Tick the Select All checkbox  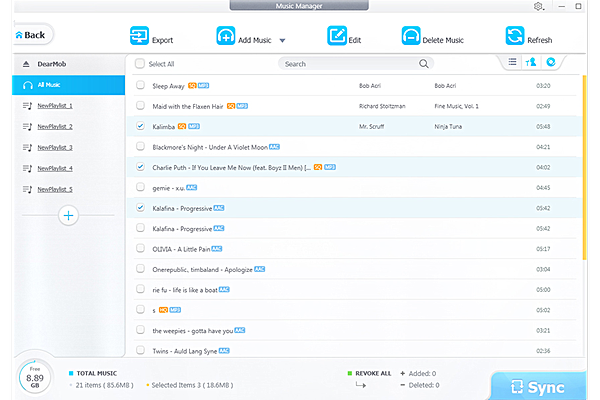point(140,64)
